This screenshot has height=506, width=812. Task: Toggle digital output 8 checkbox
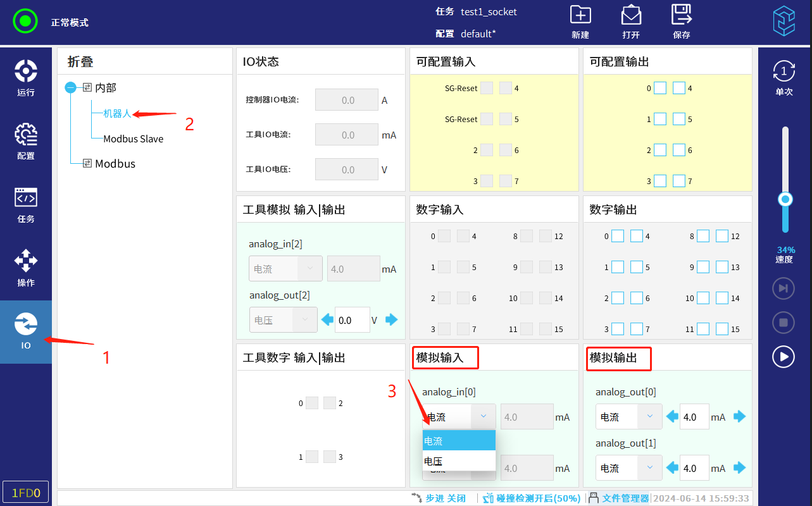click(703, 236)
